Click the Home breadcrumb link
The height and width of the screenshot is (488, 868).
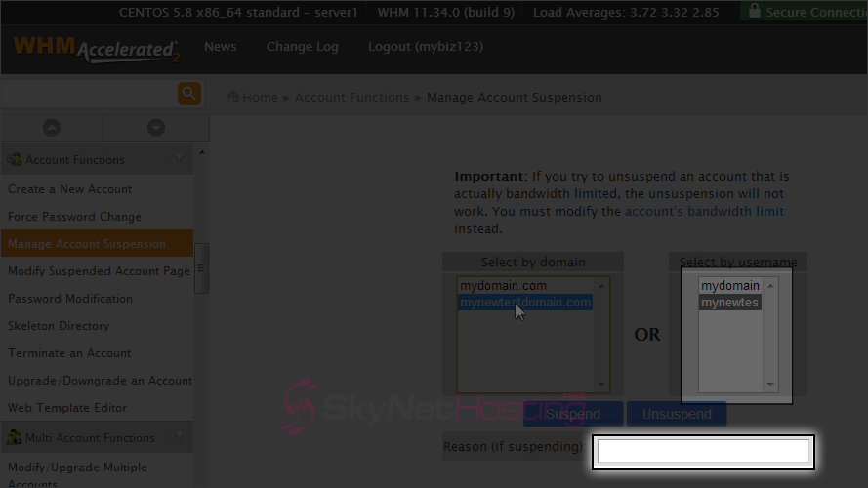260,97
